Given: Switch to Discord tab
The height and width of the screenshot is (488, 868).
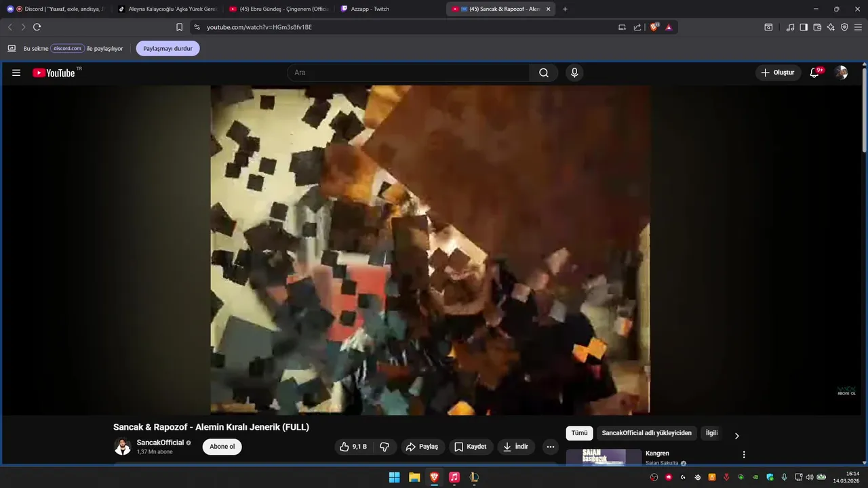Looking at the screenshot, I should (56, 9).
